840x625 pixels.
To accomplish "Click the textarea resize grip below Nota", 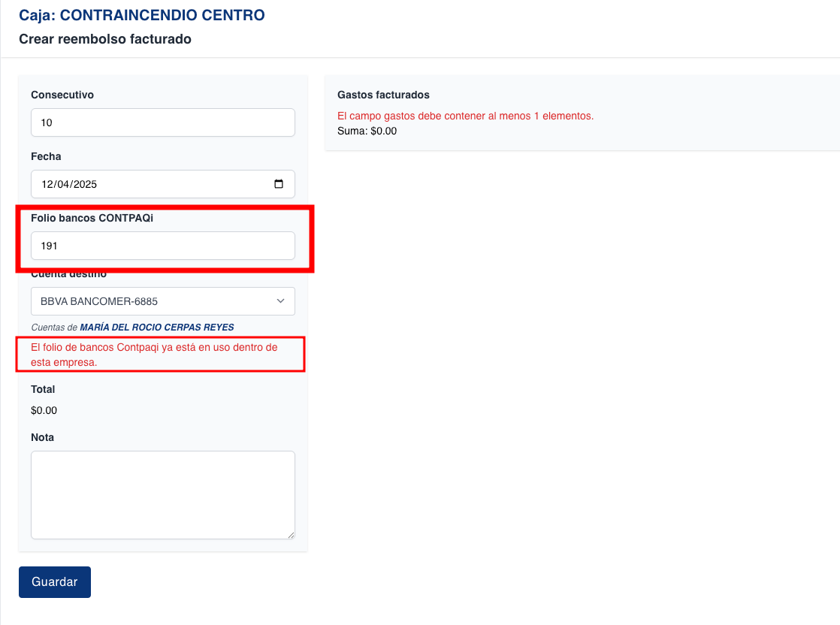I will [291, 535].
